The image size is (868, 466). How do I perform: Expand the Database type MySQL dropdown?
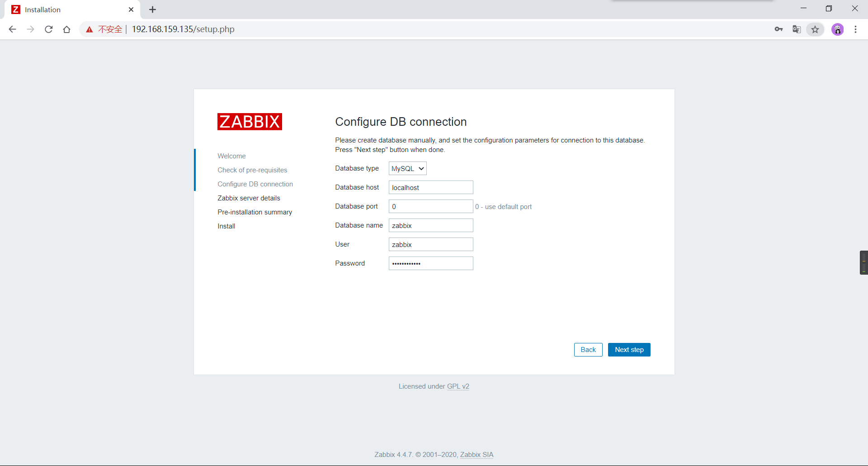(x=407, y=168)
